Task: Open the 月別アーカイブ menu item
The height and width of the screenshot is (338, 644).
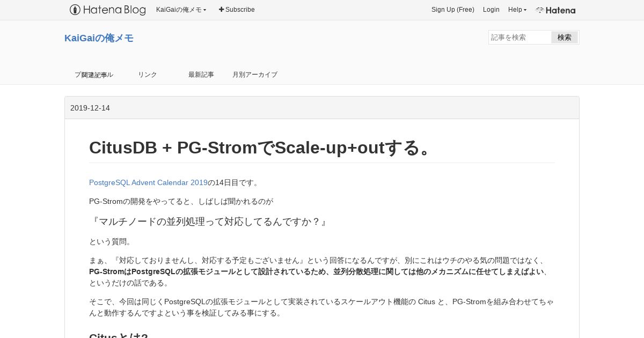Action: [x=255, y=75]
